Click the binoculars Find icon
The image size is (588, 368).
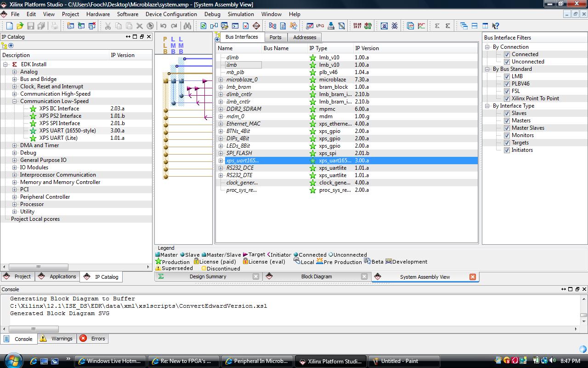pos(187,26)
